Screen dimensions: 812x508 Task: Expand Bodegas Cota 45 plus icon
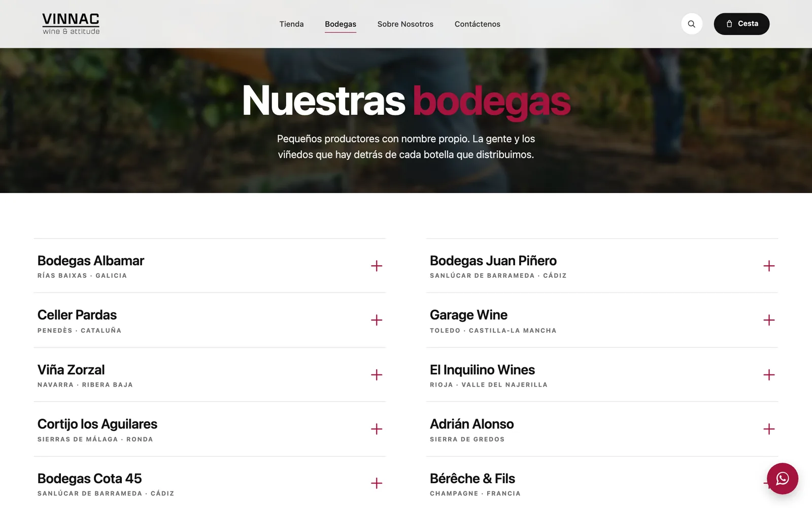(x=377, y=483)
